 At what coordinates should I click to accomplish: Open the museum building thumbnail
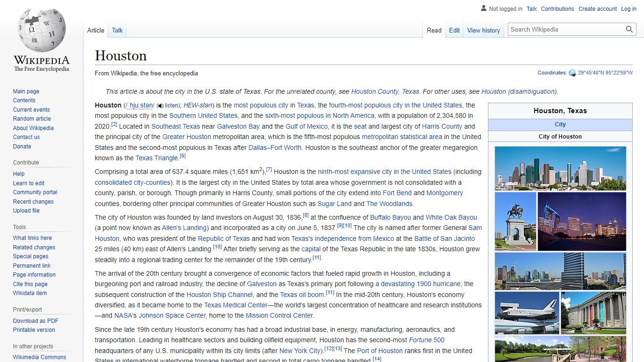click(x=594, y=313)
